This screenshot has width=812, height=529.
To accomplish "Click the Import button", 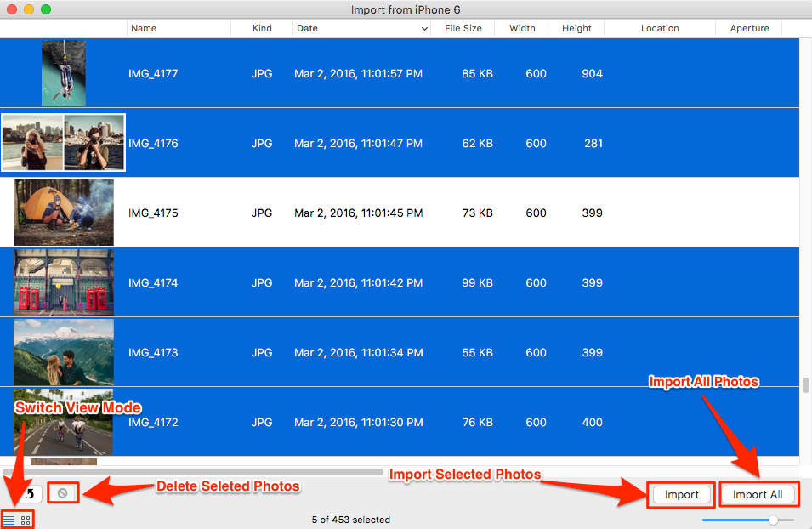I will coord(681,494).
